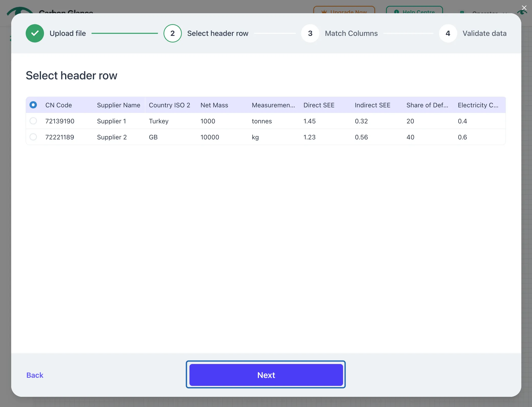The width and height of the screenshot is (532, 407).
Task: Click the green checkmark Upload file step
Action: pos(35,33)
